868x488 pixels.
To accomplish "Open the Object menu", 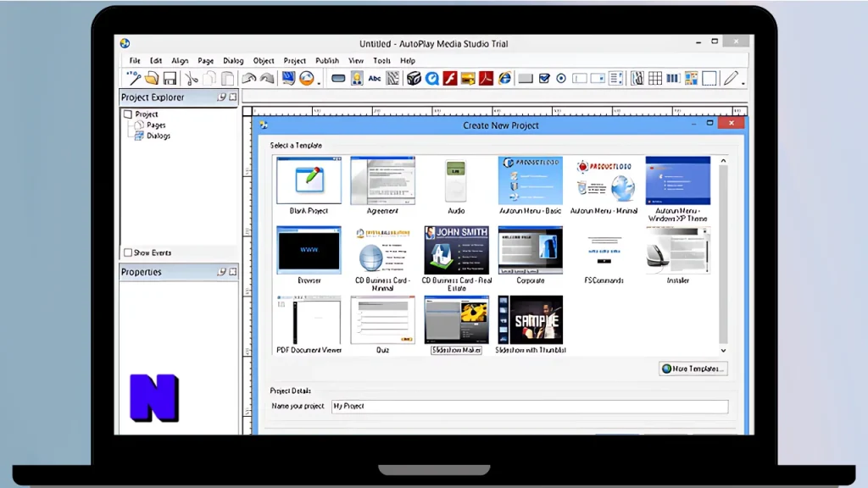I will 264,60.
